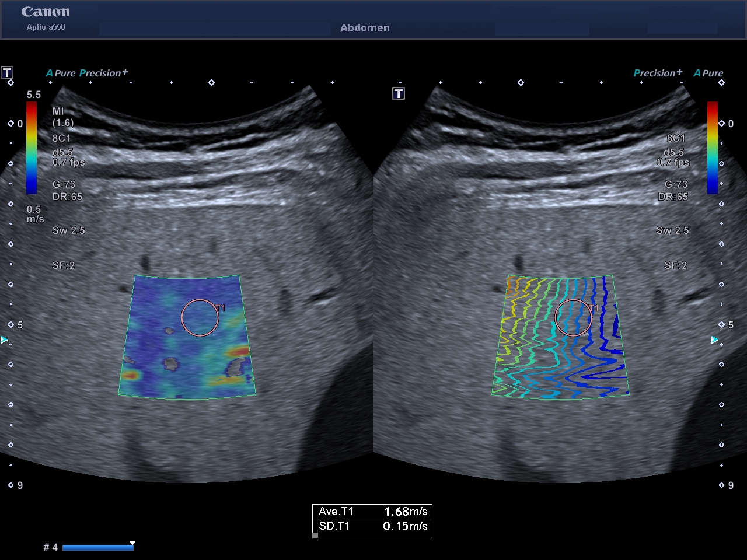Click the MI (1.6) value
This screenshot has height=560, width=747.
pyautogui.click(x=63, y=117)
